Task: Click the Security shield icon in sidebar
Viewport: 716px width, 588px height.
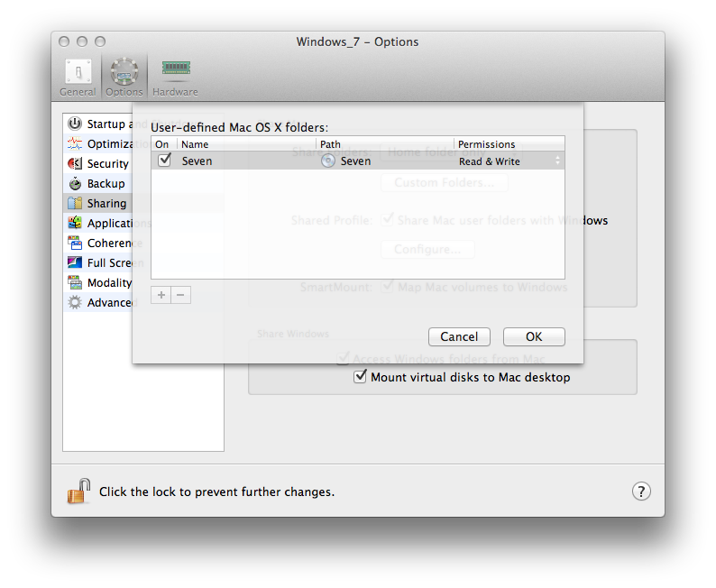Action: pos(75,163)
